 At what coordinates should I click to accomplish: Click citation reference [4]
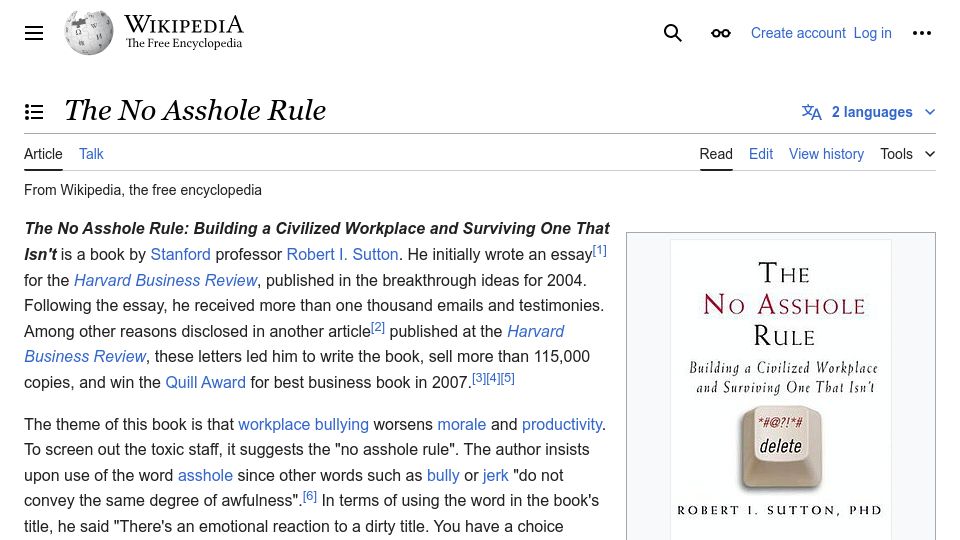(493, 378)
